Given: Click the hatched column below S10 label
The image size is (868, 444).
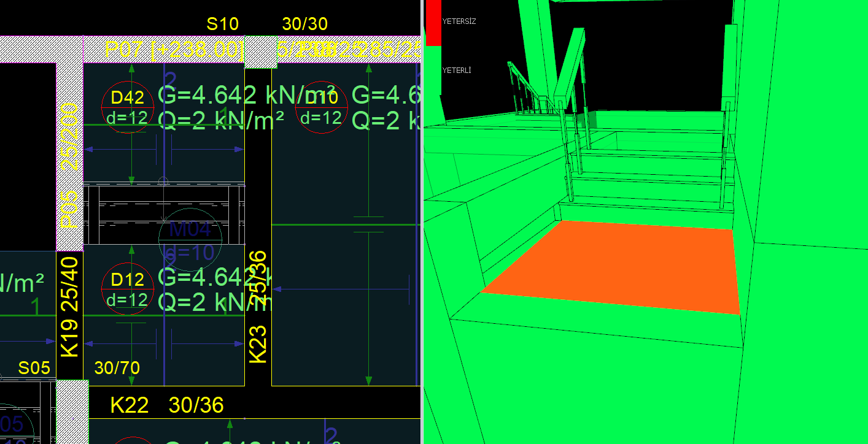Looking at the screenshot, I should coord(260,52).
